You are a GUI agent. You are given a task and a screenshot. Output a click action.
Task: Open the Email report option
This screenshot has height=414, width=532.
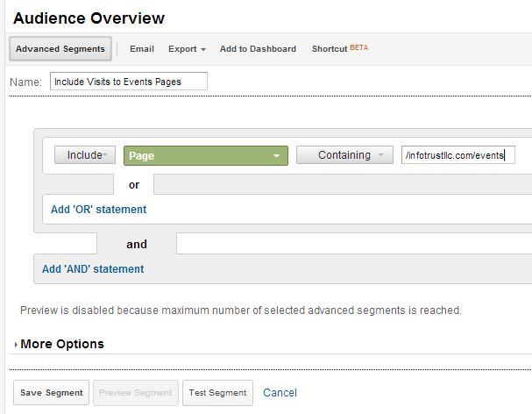[x=141, y=49]
